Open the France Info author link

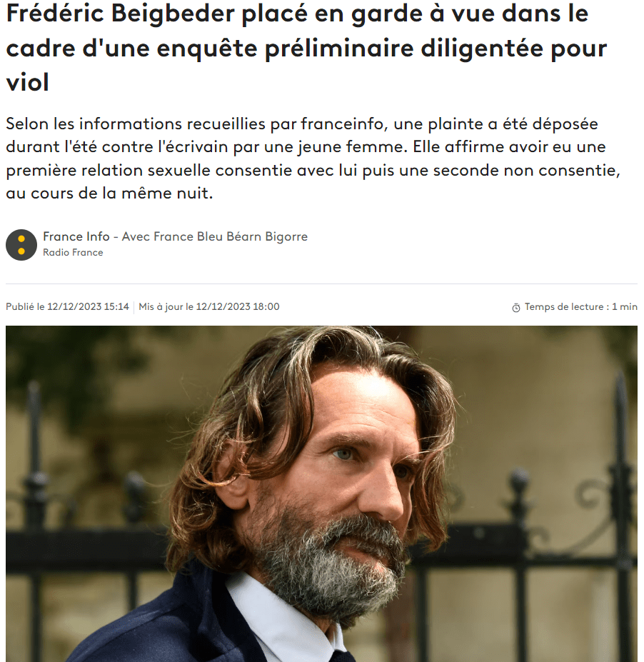tap(76, 236)
